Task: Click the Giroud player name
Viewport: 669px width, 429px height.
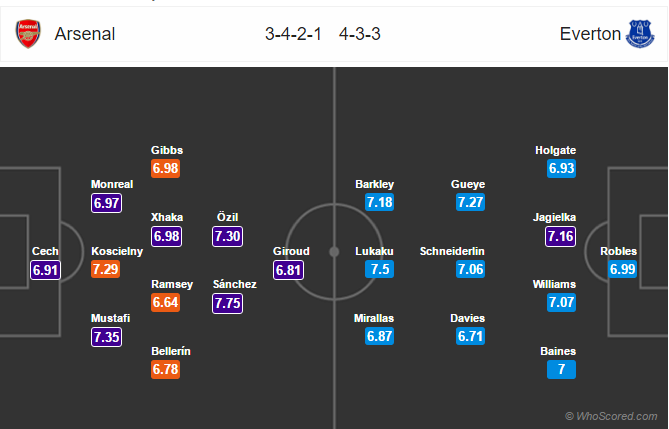Action: pos(291,251)
